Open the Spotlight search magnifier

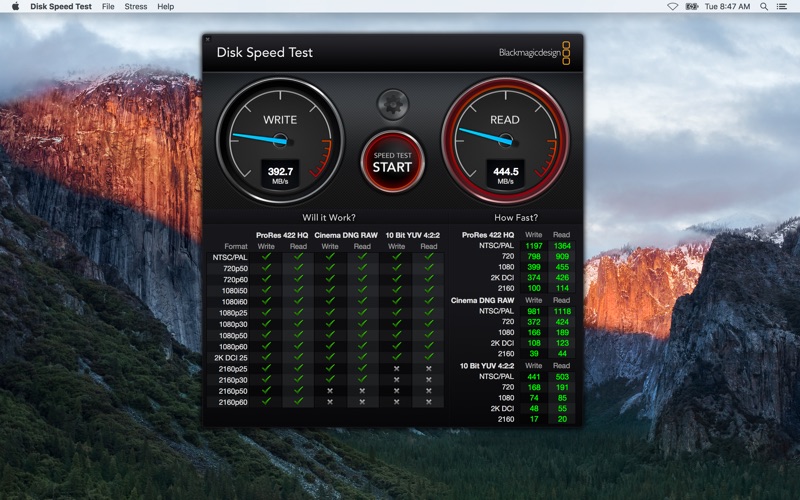(766, 6)
